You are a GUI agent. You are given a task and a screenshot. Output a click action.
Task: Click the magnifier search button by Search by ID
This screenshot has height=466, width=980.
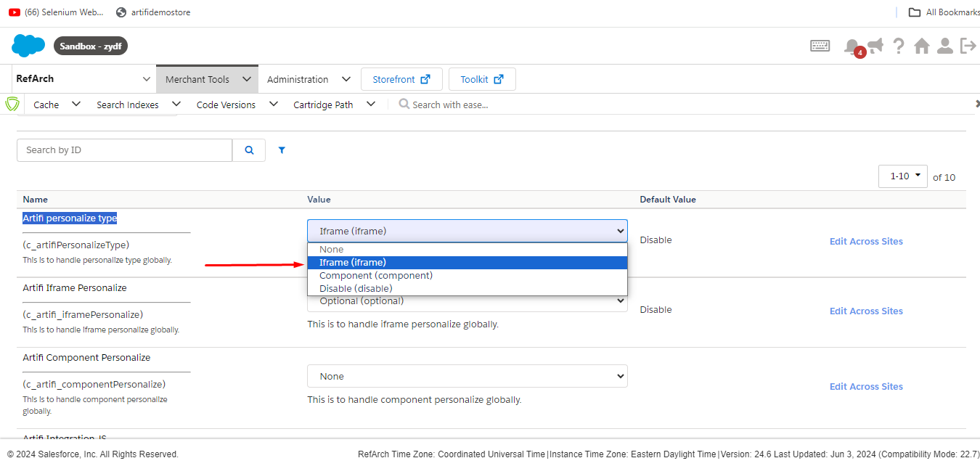point(249,150)
